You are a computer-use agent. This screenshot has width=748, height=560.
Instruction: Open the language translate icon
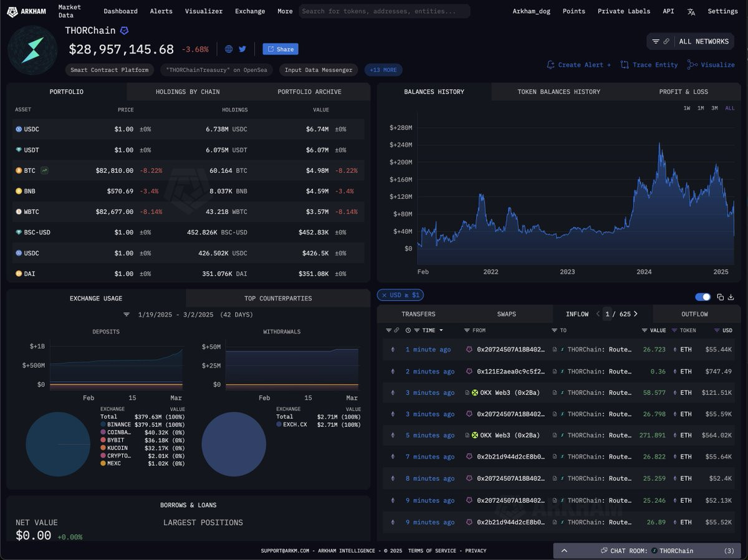tap(691, 11)
